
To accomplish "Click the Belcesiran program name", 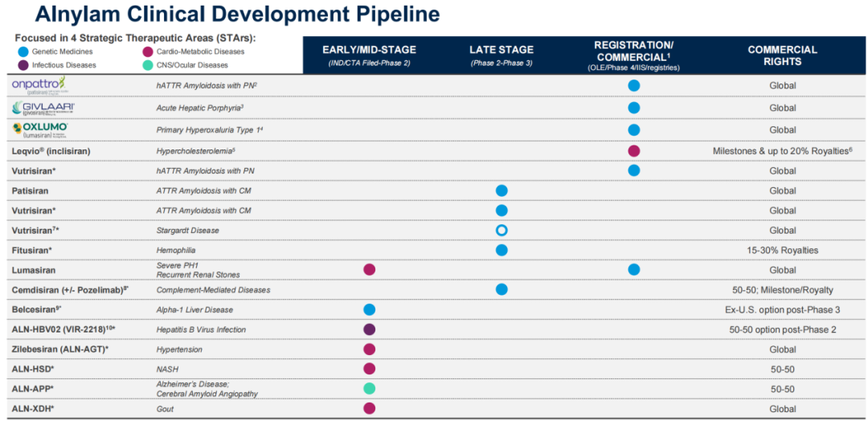I will (x=35, y=310).
